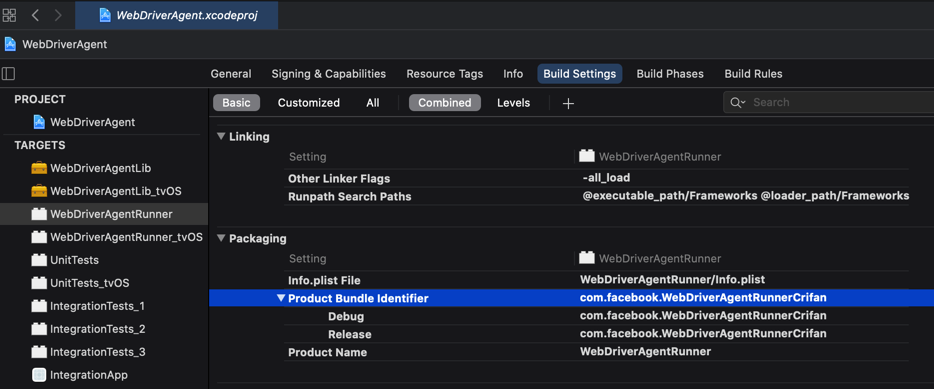Switch to the Info tab
This screenshot has height=389, width=934.
pos(513,74)
